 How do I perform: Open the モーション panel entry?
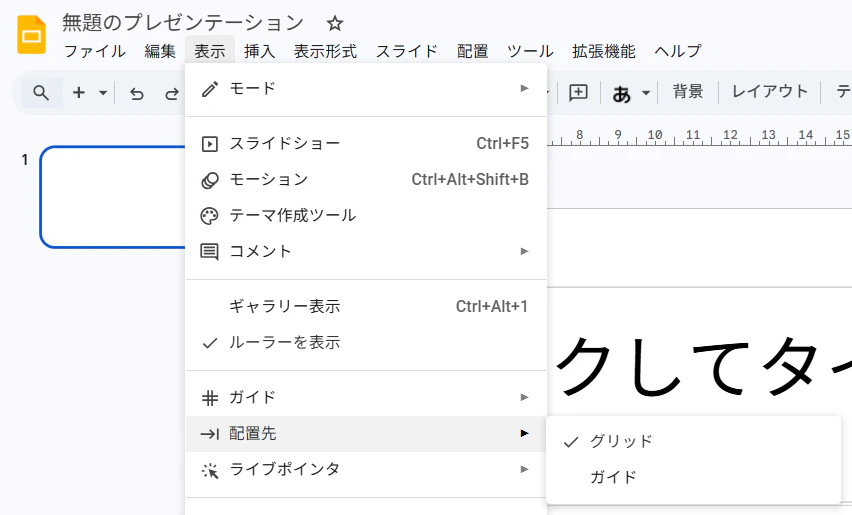point(366,179)
